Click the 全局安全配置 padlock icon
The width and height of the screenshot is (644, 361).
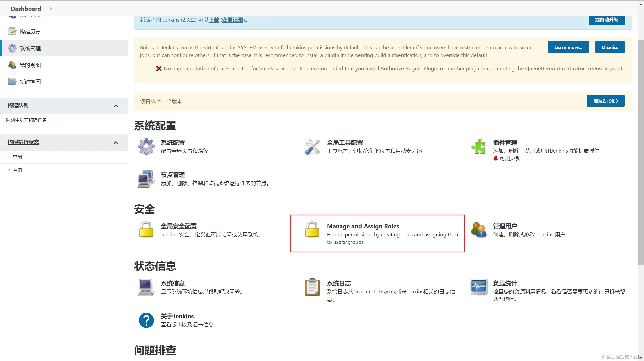pos(146,230)
